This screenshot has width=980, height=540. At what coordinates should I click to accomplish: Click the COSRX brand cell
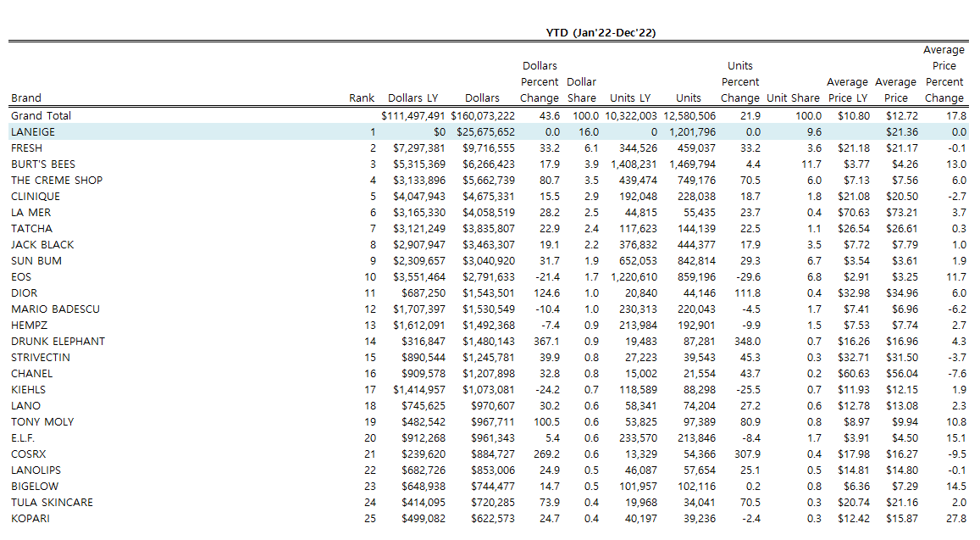point(29,454)
